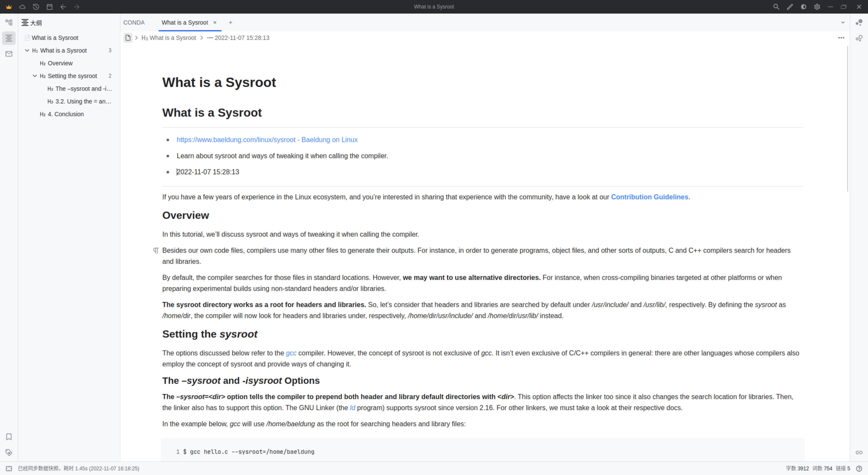
Task: Open the inbox icon in sidebar
Action: (x=9, y=54)
